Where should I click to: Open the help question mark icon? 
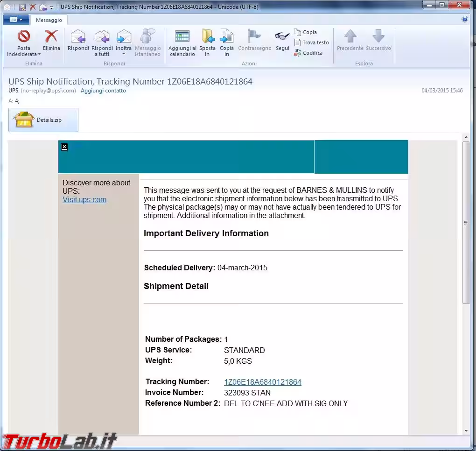pyautogui.click(x=464, y=20)
